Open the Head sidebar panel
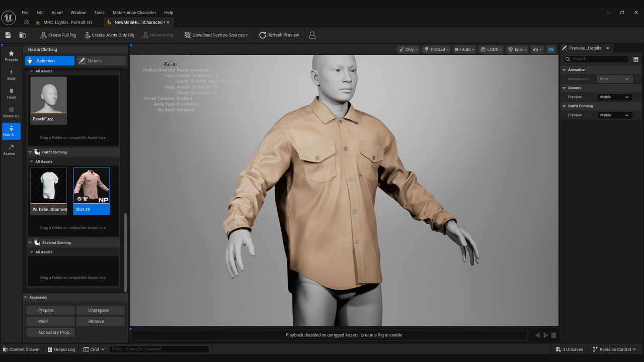This screenshot has width=644, height=362. click(x=11, y=94)
